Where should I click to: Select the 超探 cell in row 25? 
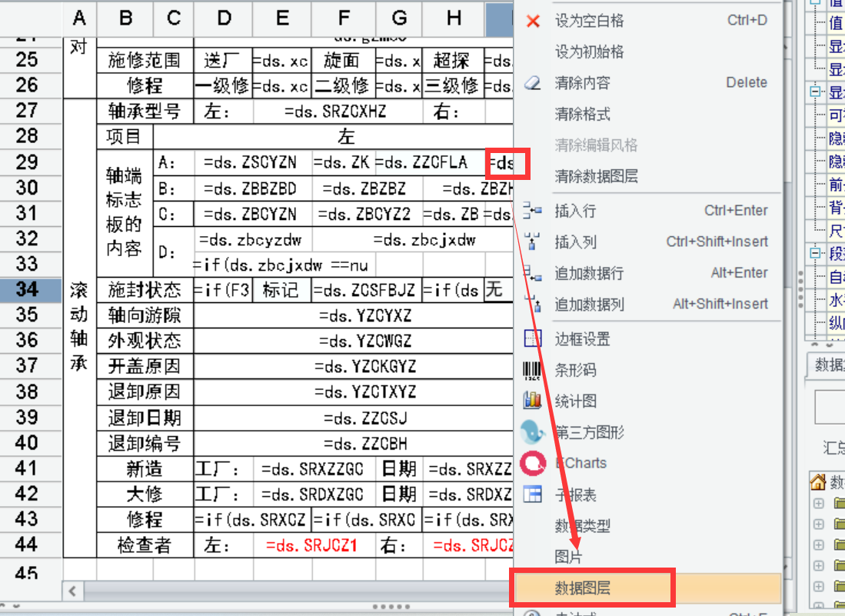pyautogui.click(x=454, y=60)
